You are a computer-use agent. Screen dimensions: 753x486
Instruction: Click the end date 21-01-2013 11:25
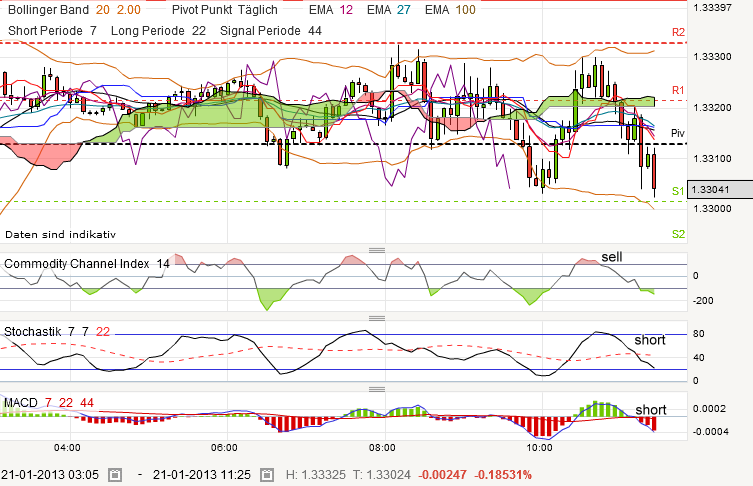click(x=202, y=475)
